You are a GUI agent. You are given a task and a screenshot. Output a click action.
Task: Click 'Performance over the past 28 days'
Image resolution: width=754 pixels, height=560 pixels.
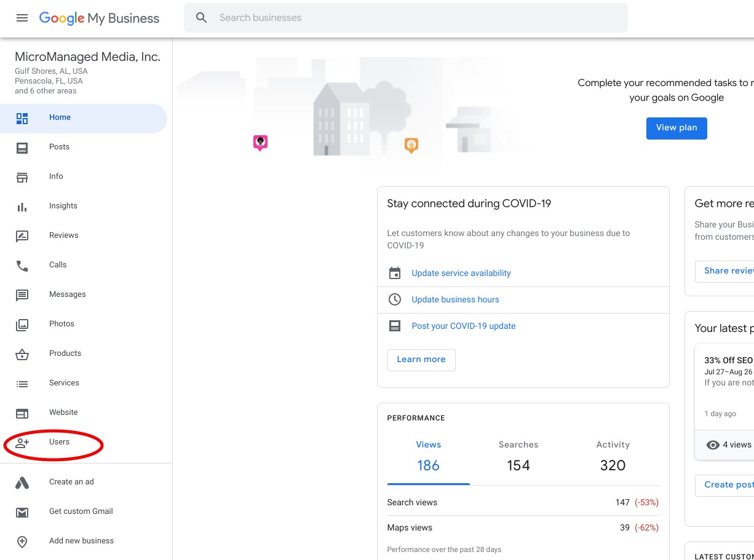point(444,550)
